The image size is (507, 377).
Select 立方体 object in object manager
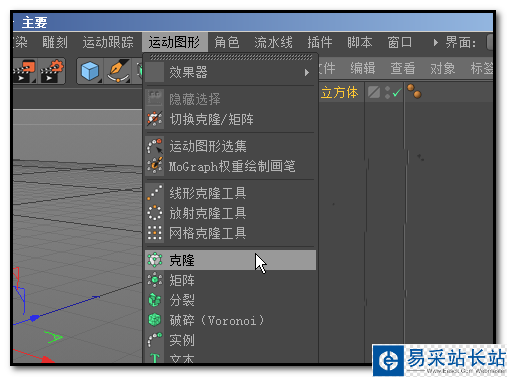pos(339,92)
